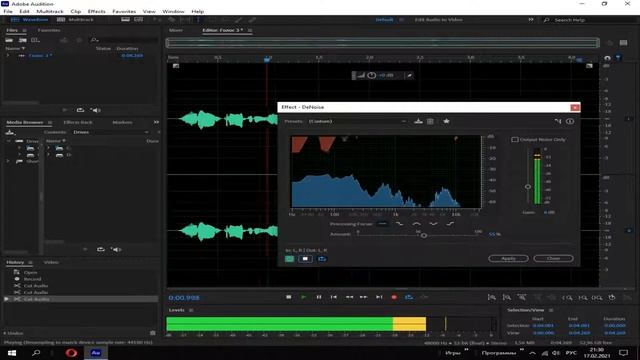This screenshot has height=360, width=640.
Task: Close the Effect - DeNoise window with X
Action: 575,107
